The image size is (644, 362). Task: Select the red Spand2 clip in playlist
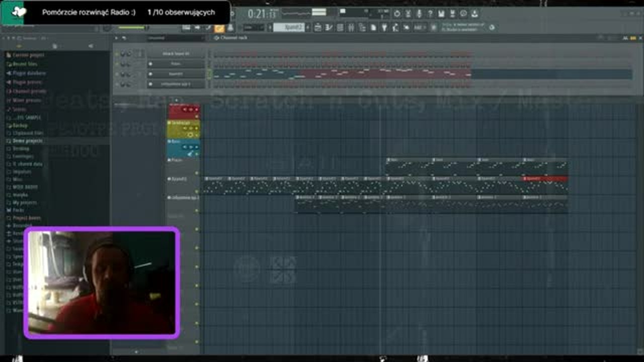click(545, 178)
